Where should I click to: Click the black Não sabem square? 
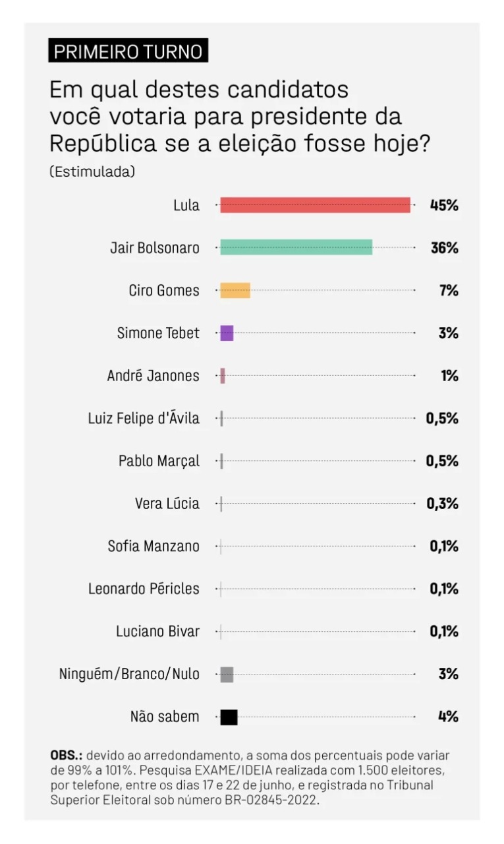(229, 717)
